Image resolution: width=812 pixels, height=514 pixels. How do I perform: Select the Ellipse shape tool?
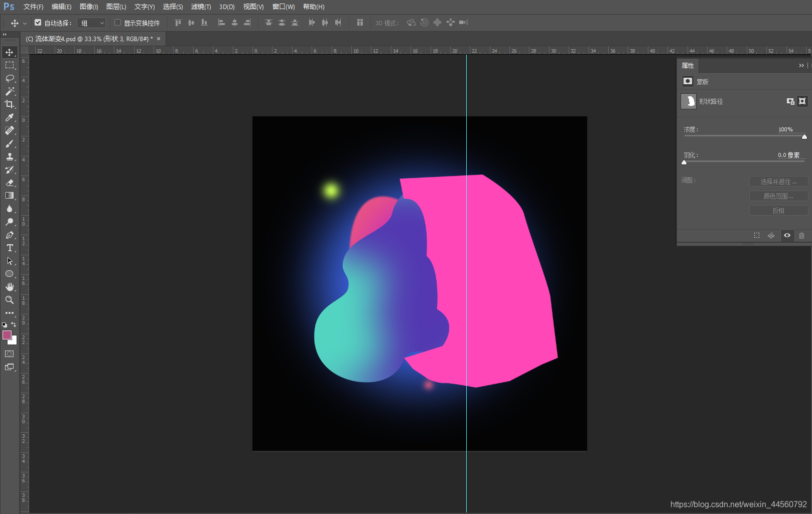(x=10, y=274)
